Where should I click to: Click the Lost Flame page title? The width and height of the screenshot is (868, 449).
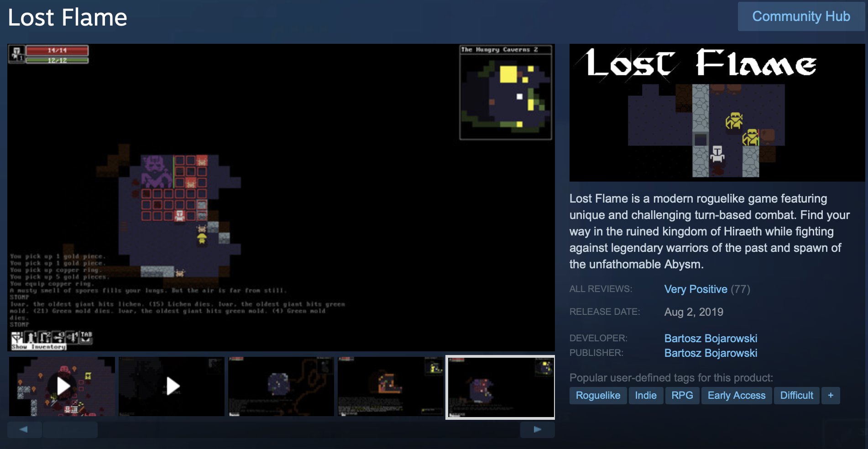68,18
